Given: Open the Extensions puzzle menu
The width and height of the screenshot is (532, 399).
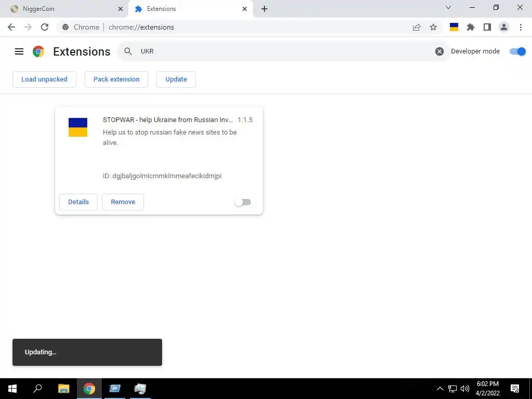Looking at the screenshot, I should pos(471,27).
